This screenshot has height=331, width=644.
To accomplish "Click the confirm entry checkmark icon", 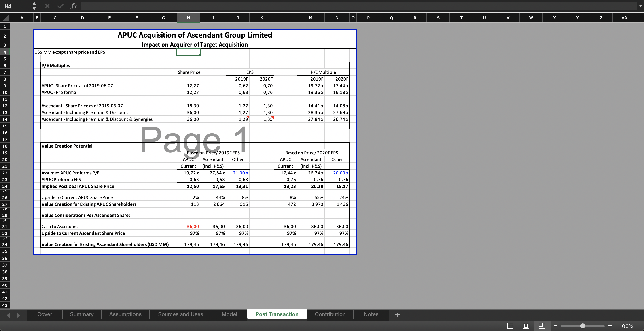I will pos(60,6).
